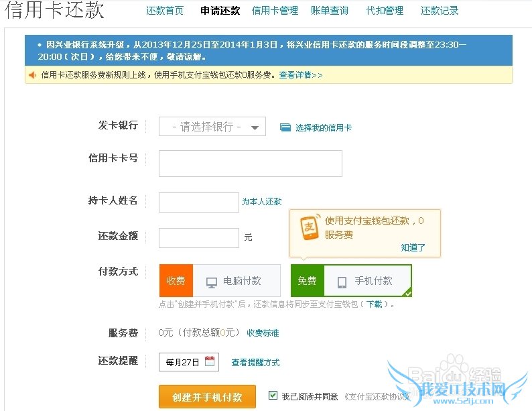Select the 申请还款 tab

(220, 11)
